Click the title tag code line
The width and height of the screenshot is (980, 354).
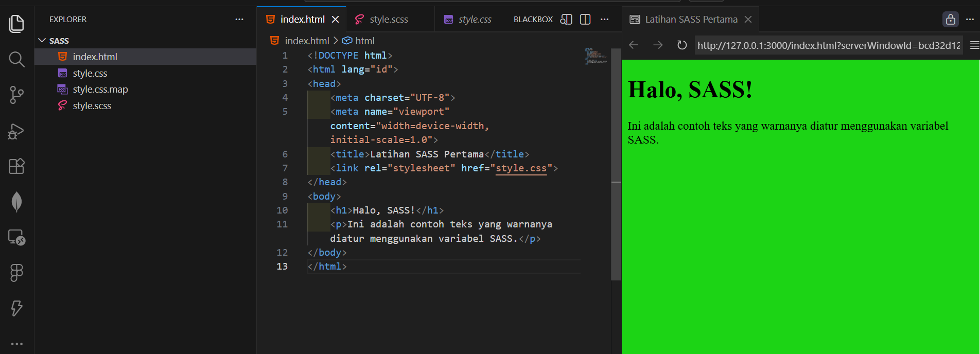point(430,154)
